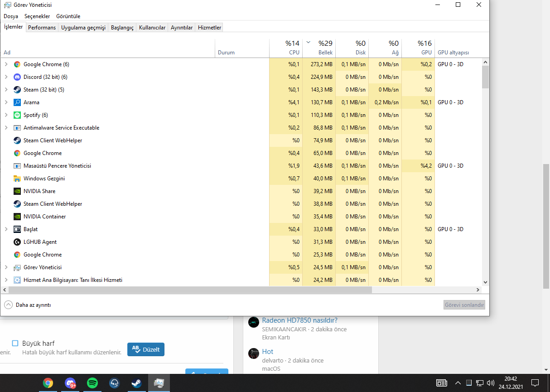Viewport: 550px width, 392px height.
Task: Collapse details with Daha az ayrıntı
Action: pos(28,305)
